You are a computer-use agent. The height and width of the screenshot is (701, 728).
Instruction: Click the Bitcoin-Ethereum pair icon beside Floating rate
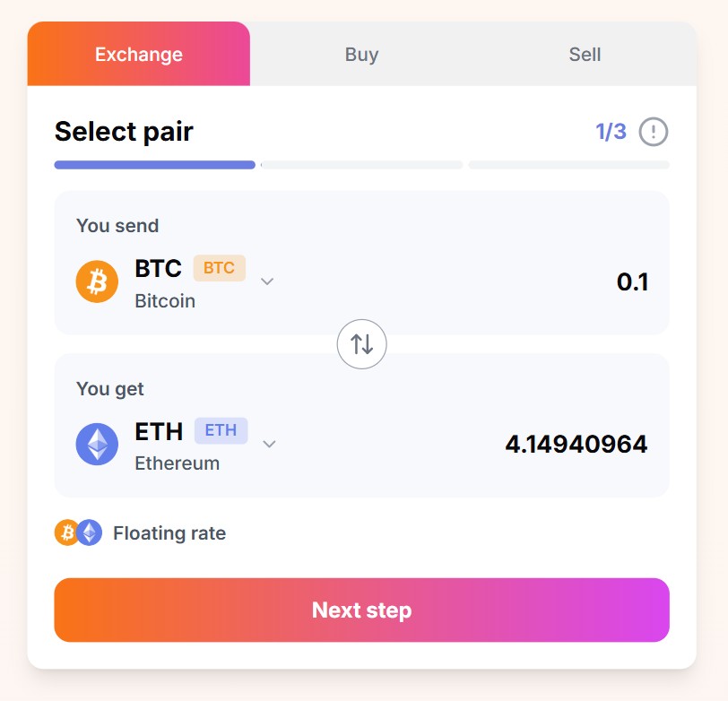point(79,532)
